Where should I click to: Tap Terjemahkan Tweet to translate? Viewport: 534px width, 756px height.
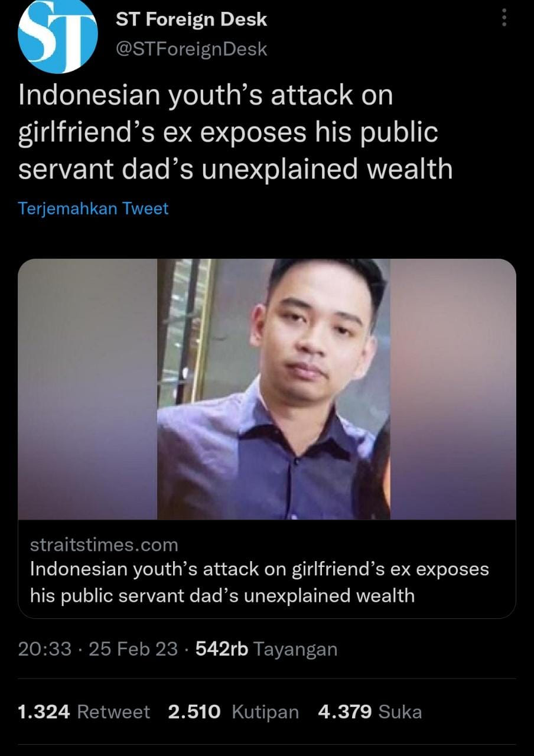click(x=93, y=208)
